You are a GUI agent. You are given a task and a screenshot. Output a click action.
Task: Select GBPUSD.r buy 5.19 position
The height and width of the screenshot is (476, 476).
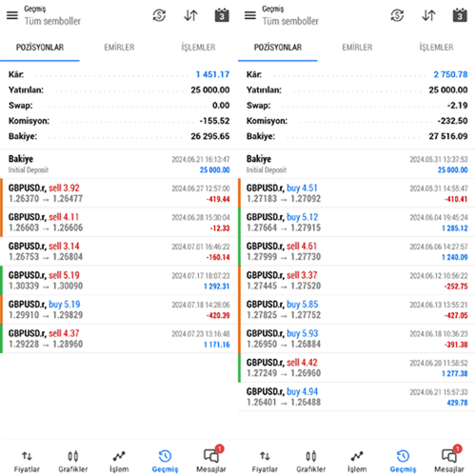coord(119,309)
